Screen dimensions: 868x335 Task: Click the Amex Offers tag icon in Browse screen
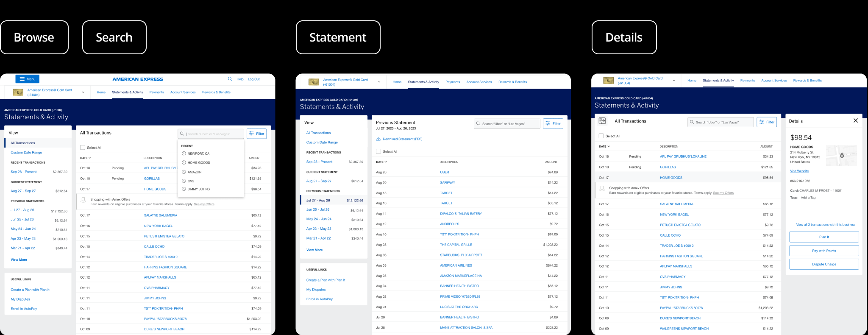(83, 200)
